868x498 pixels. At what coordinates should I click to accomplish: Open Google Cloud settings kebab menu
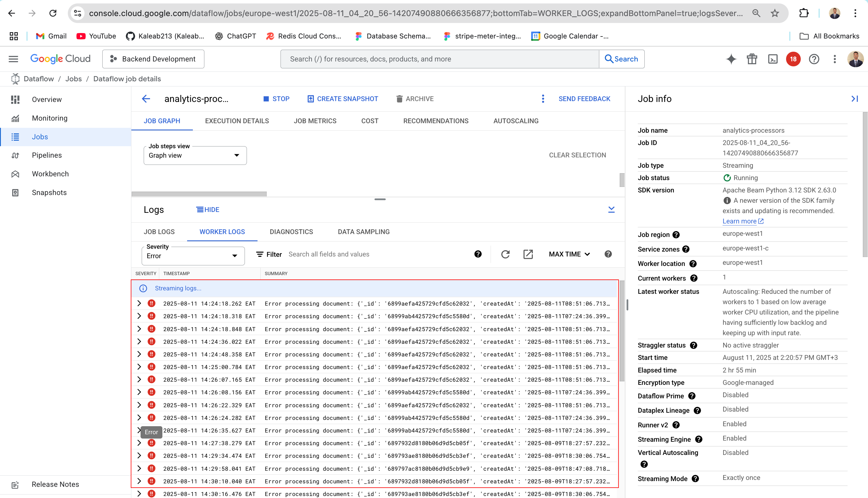[835, 59]
